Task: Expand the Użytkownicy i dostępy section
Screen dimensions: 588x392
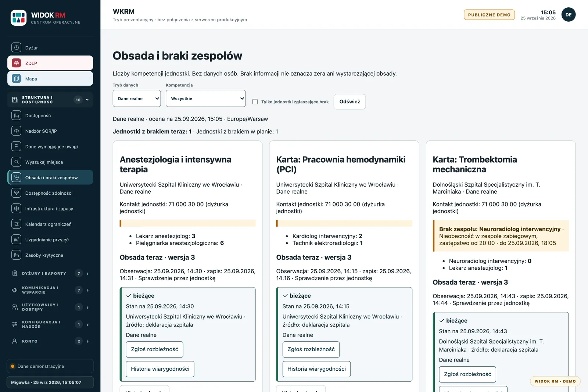Action: click(50, 307)
